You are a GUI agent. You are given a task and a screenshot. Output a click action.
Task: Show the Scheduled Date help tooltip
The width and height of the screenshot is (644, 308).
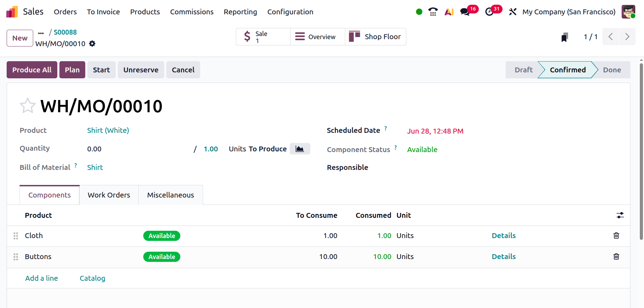coord(386,128)
